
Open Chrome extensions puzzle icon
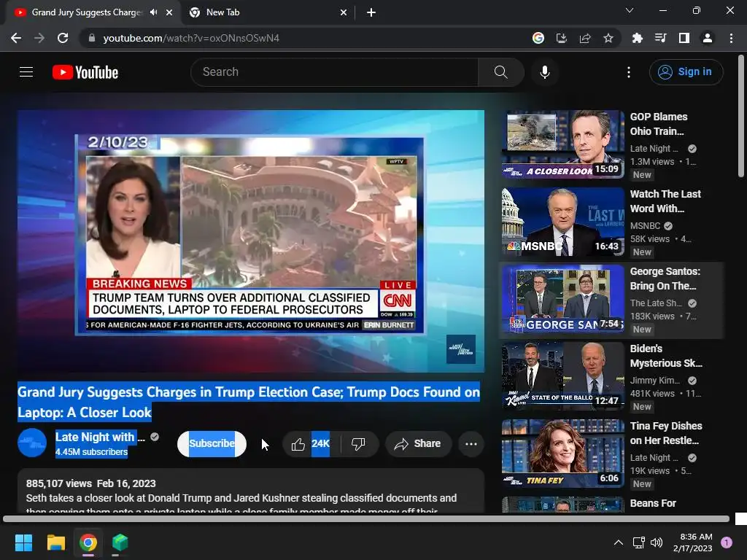637,38
